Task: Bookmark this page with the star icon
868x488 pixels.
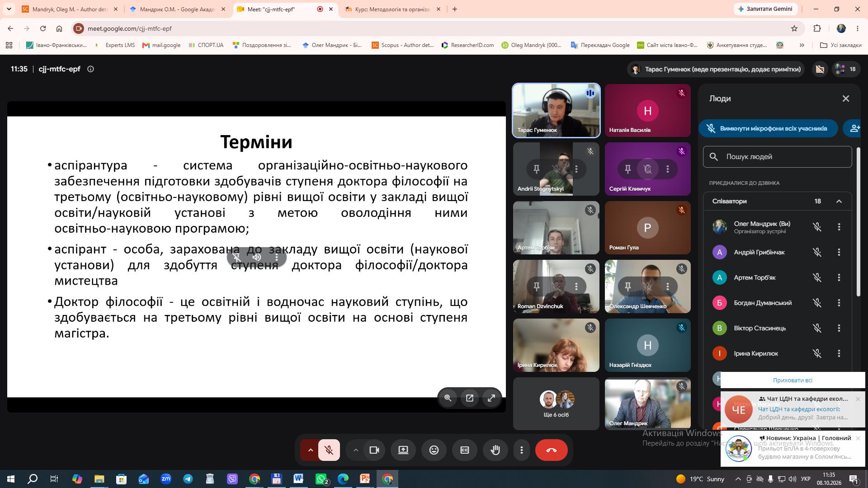Action: [794, 28]
